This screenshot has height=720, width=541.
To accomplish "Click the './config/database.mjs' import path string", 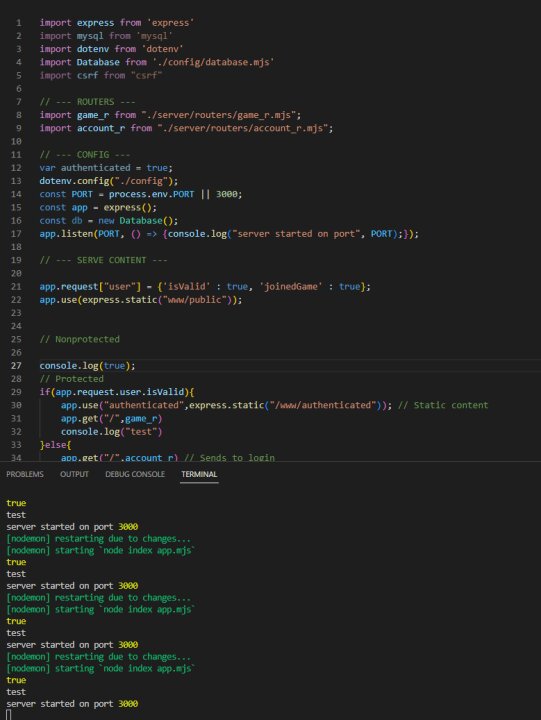I will tap(214, 62).
